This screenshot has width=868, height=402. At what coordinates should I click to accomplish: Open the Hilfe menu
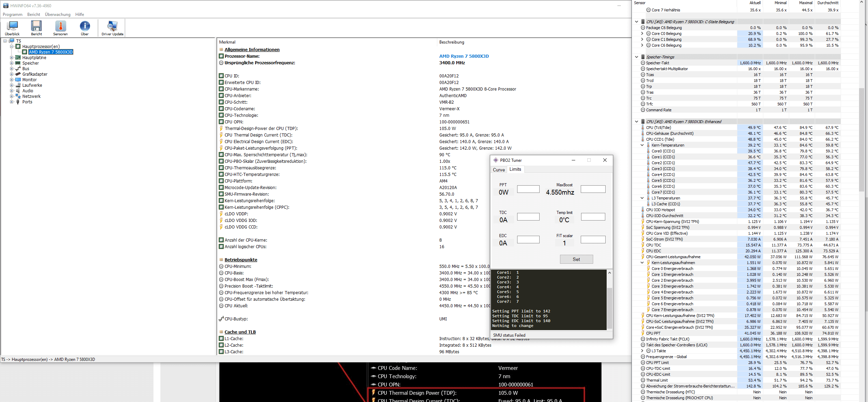80,15
